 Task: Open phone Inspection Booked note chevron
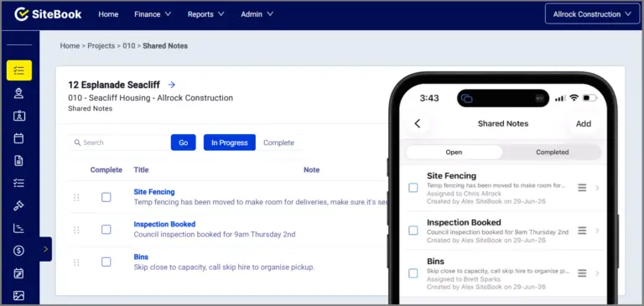pyautogui.click(x=597, y=231)
